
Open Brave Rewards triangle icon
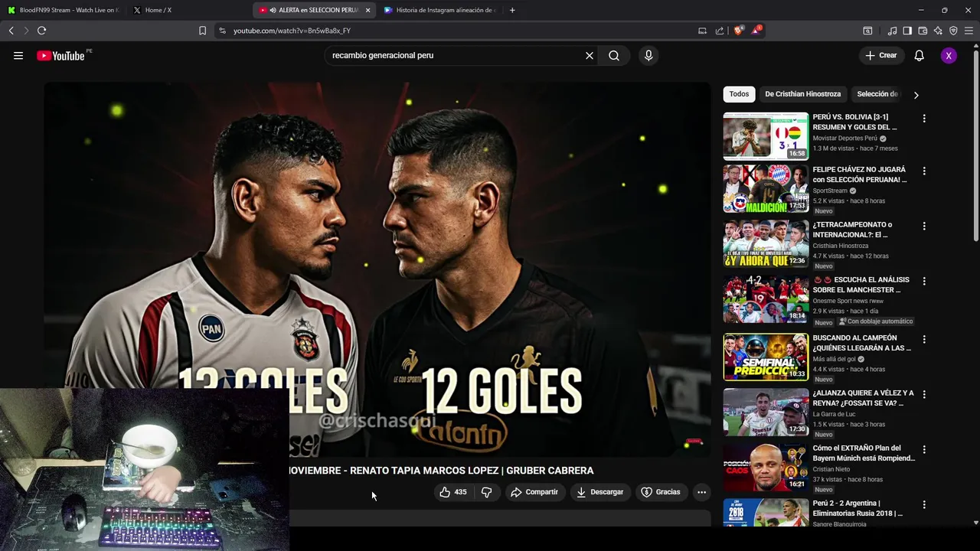[x=756, y=31]
